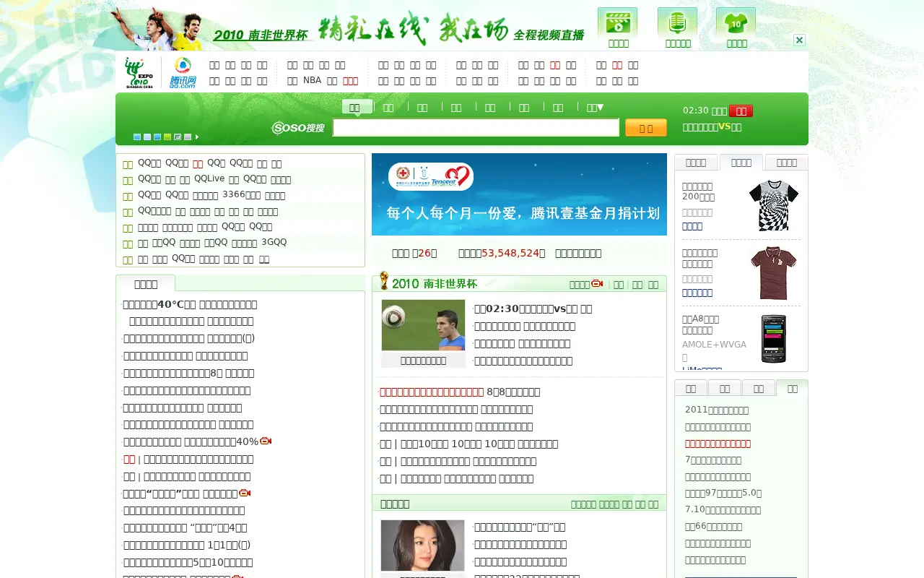Open the black-white swirl T-shirt image
The height and width of the screenshot is (578, 924).
[x=773, y=205]
